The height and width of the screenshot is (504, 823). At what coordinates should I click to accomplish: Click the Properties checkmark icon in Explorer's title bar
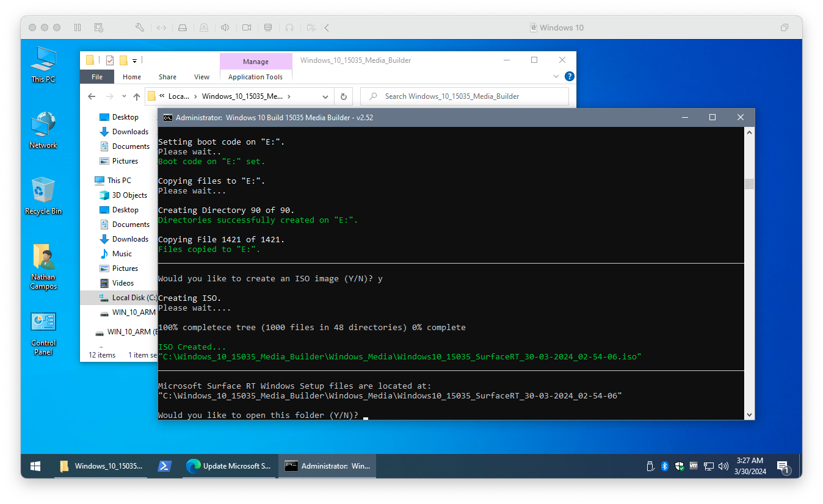pos(110,60)
